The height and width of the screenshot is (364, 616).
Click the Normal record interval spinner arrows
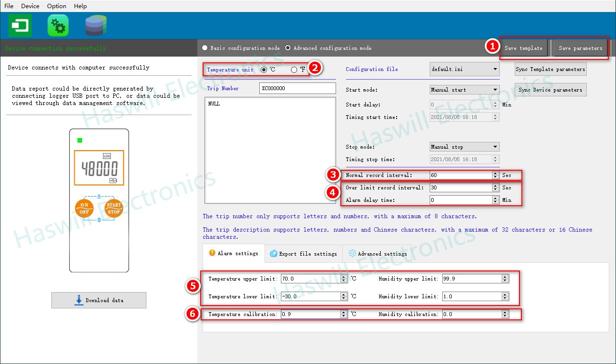tap(495, 175)
